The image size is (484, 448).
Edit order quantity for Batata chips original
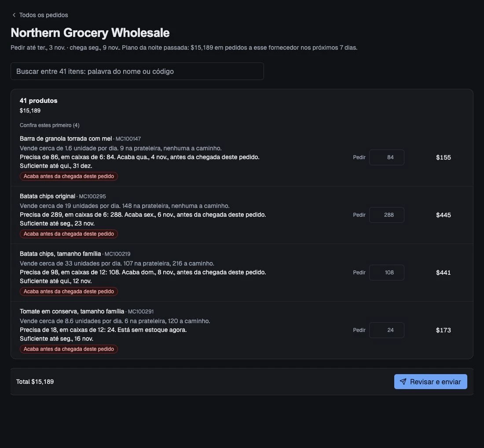coord(386,215)
